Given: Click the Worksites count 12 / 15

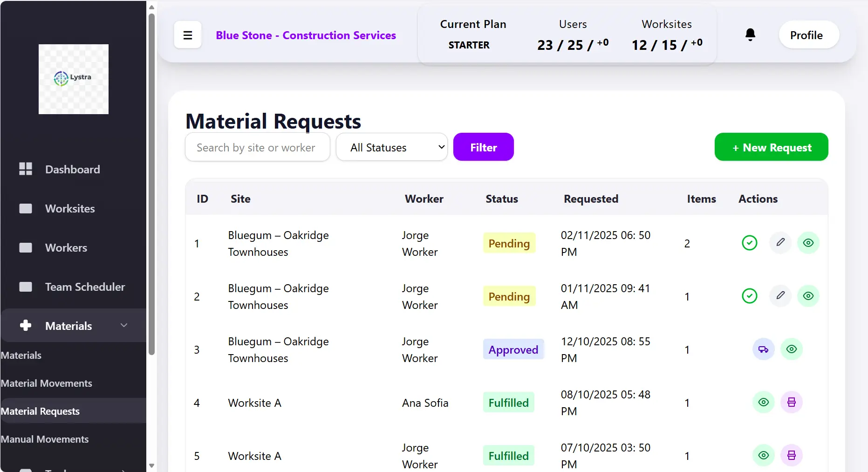Looking at the screenshot, I should [667, 45].
